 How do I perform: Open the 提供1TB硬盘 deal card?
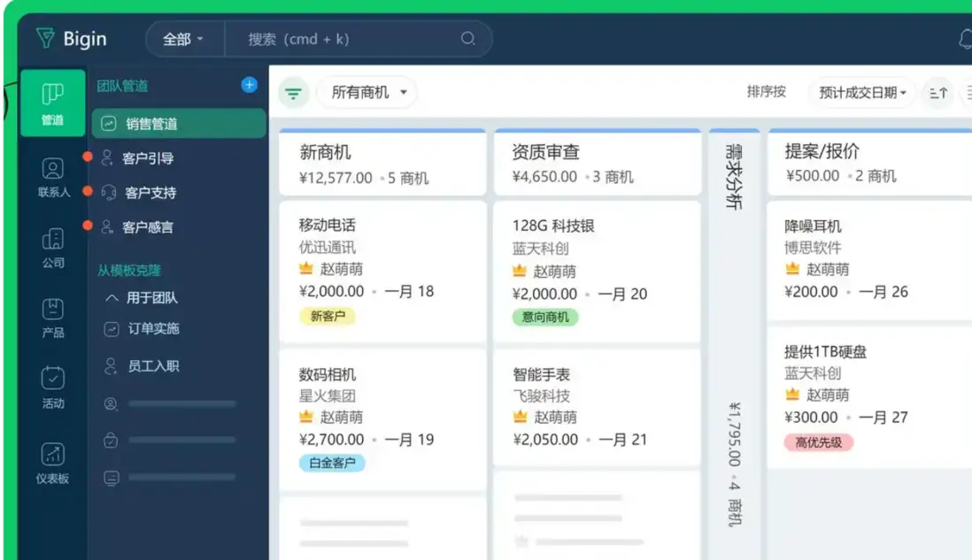[869, 397]
